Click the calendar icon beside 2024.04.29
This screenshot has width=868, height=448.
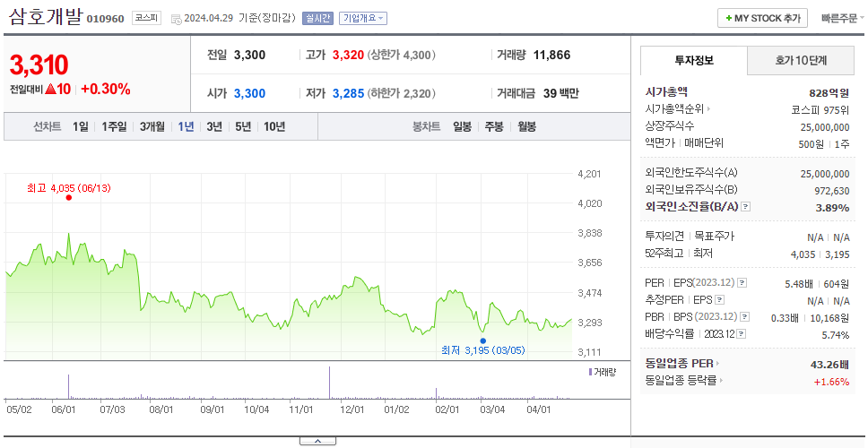(x=176, y=19)
